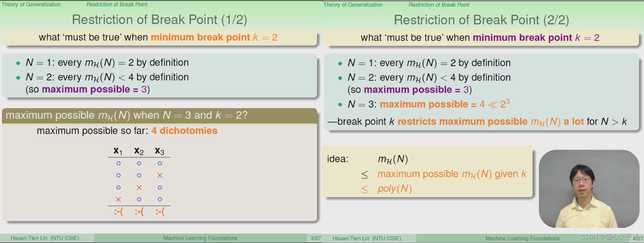Viewport: 644px width, 243px height.
Task: Click the sad face below the x1 column
Action: (x=119, y=212)
